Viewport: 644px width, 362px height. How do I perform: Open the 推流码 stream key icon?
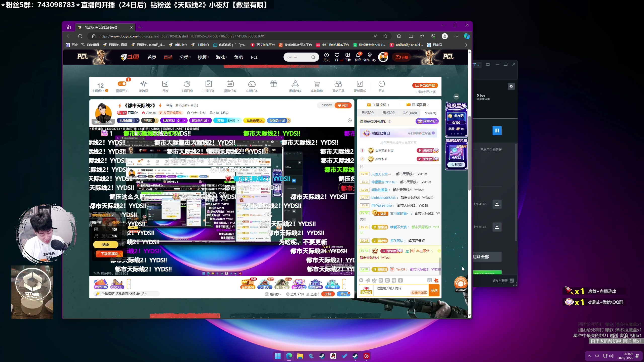pyautogui.click(x=144, y=84)
